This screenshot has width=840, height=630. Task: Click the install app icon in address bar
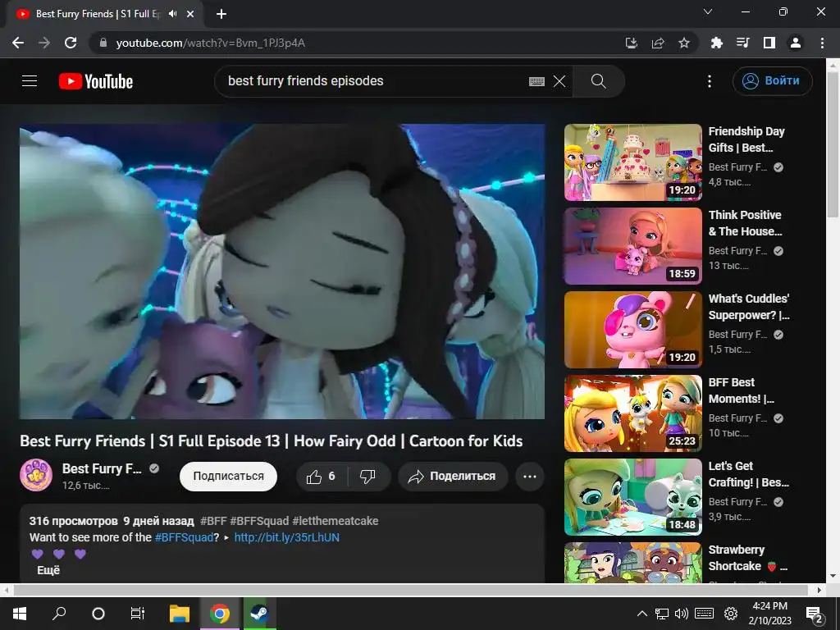631,43
